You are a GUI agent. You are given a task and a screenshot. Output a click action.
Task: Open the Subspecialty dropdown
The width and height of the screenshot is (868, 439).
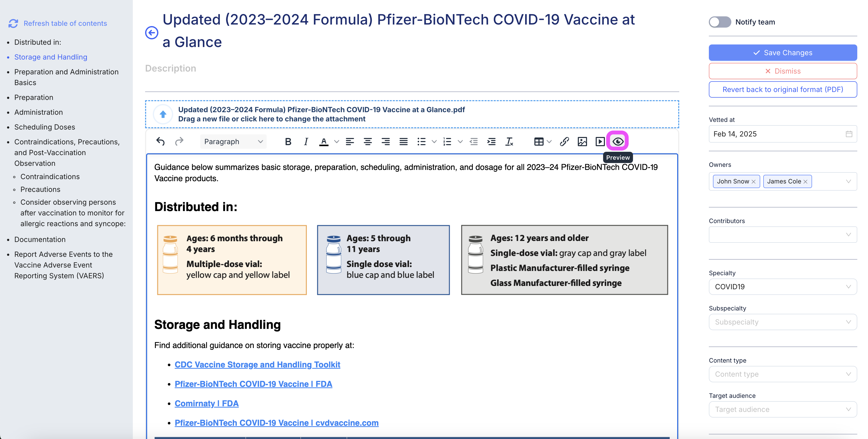pos(783,322)
